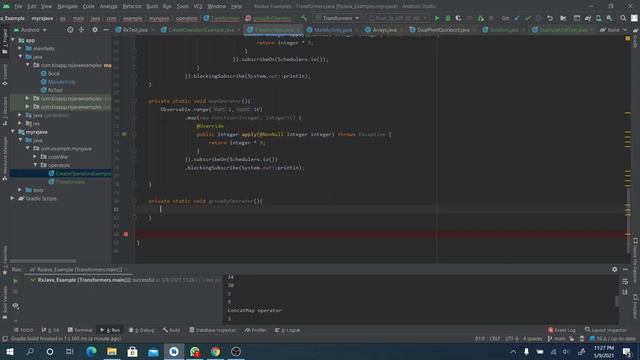The image size is (640, 360).
Task: Click the Windows Start button
Action: tap(9, 351)
